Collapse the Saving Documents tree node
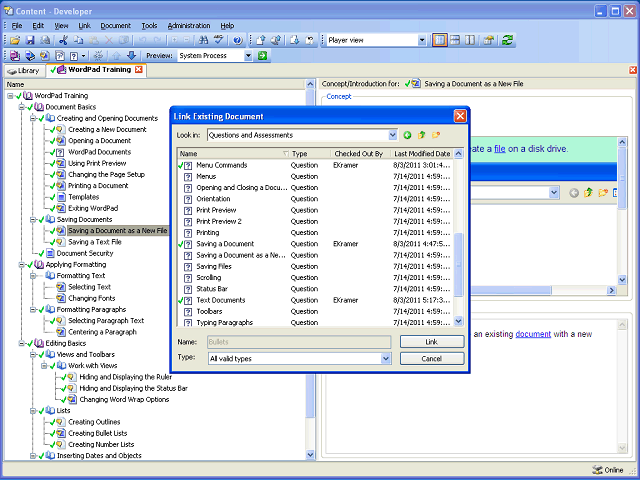Screen dimensions: 640x480 coord(32,219)
